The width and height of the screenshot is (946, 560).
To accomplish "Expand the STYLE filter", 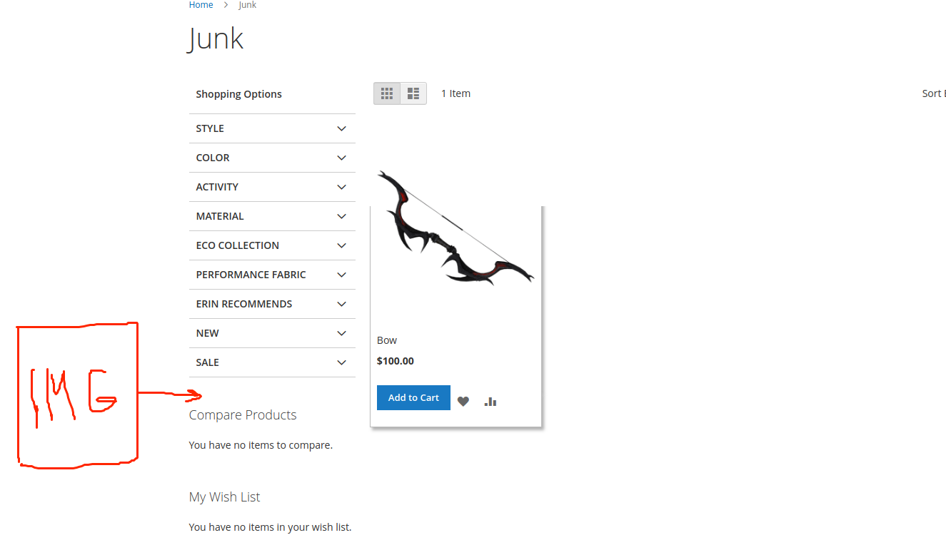I will (272, 128).
